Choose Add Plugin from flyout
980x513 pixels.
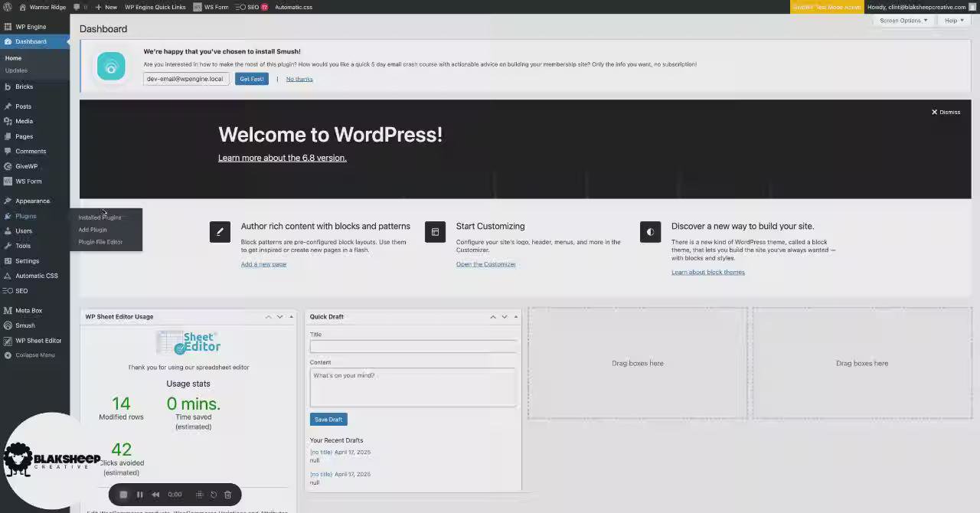click(93, 230)
